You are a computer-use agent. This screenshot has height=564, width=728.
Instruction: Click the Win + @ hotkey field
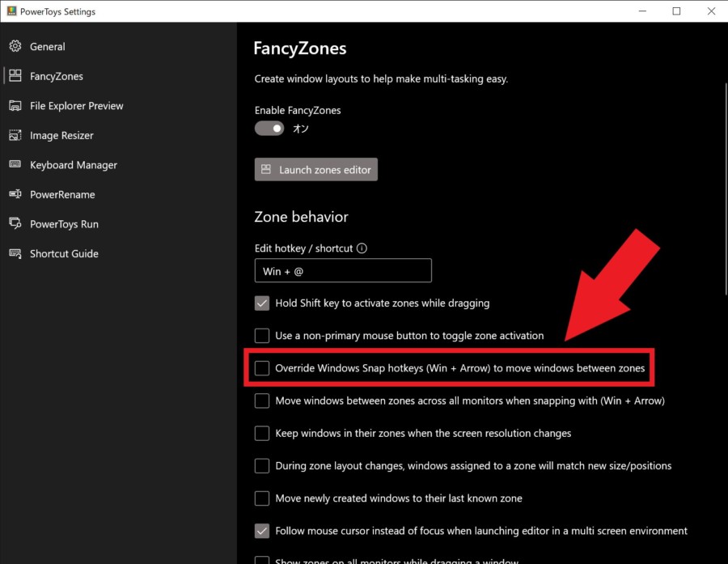pos(343,270)
